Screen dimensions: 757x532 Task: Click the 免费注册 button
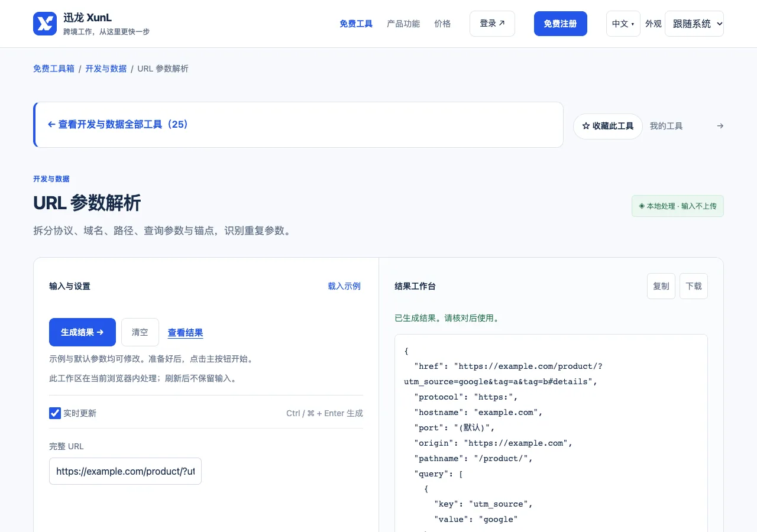560,24
